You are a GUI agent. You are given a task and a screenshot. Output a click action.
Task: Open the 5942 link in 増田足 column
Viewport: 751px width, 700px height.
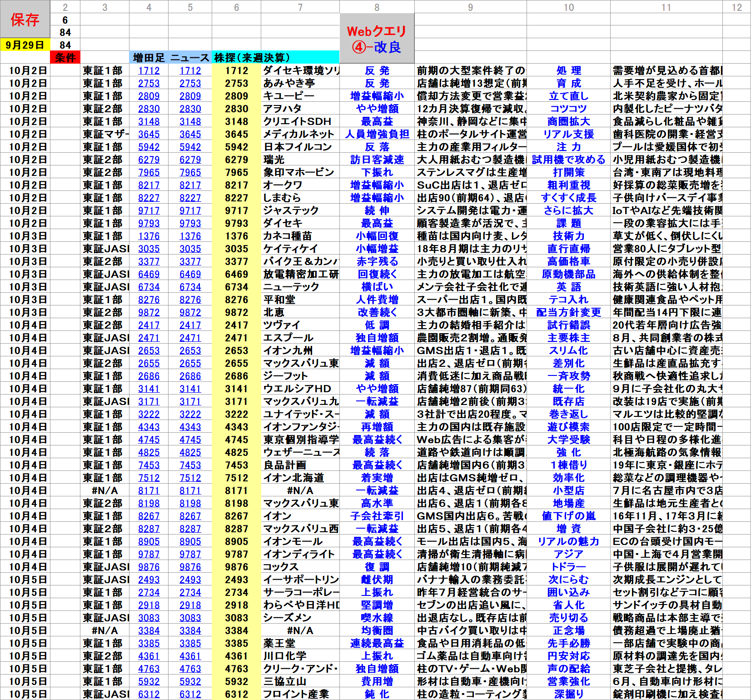pyautogui.click(x=149, y=147)
